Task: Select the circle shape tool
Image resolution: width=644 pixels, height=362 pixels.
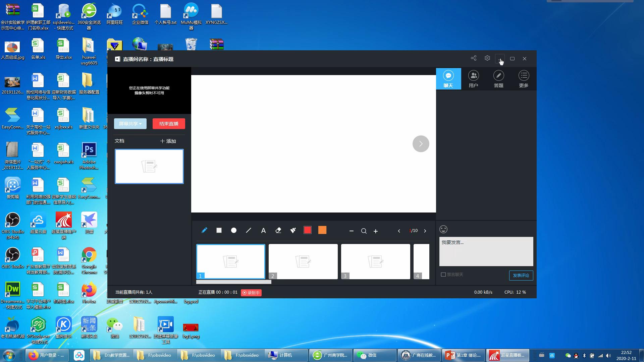Action: (x=234, y=230)
